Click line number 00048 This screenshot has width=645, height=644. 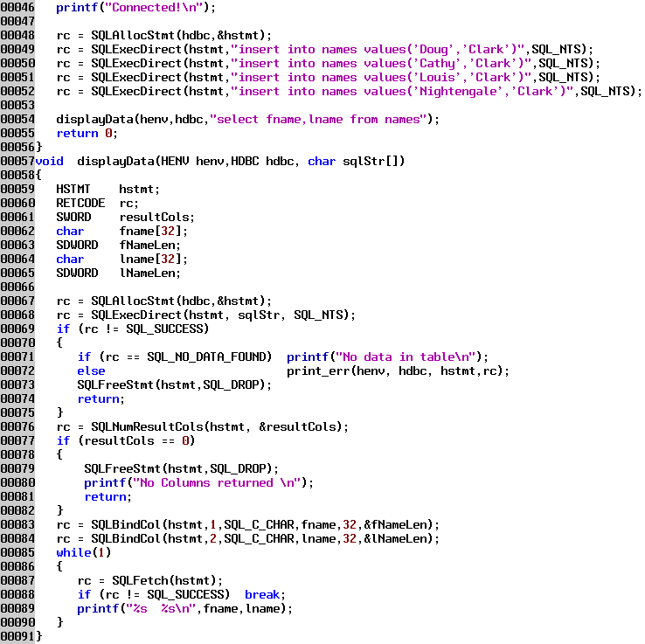tap(17, 35)
